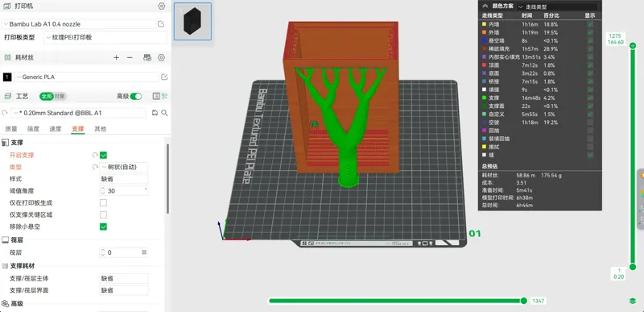Open the 样式 缺省 style dropdown
This screenshot has width=644, height=312.
(x=124, y=179)
